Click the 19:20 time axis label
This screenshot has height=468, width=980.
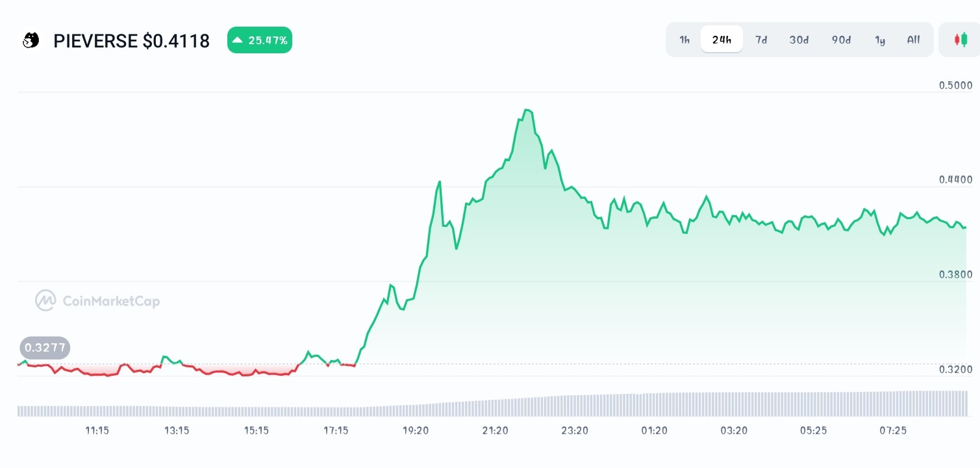tap(416, 430)
